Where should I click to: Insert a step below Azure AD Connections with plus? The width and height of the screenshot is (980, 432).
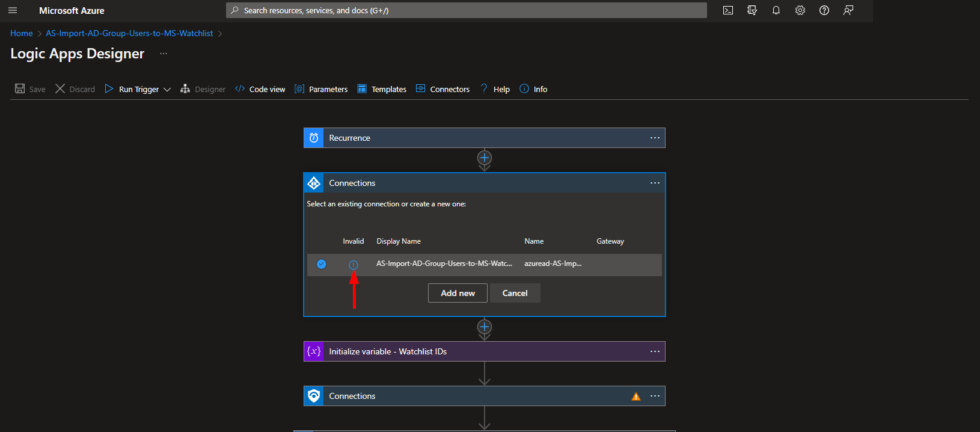tap(485, 327)
